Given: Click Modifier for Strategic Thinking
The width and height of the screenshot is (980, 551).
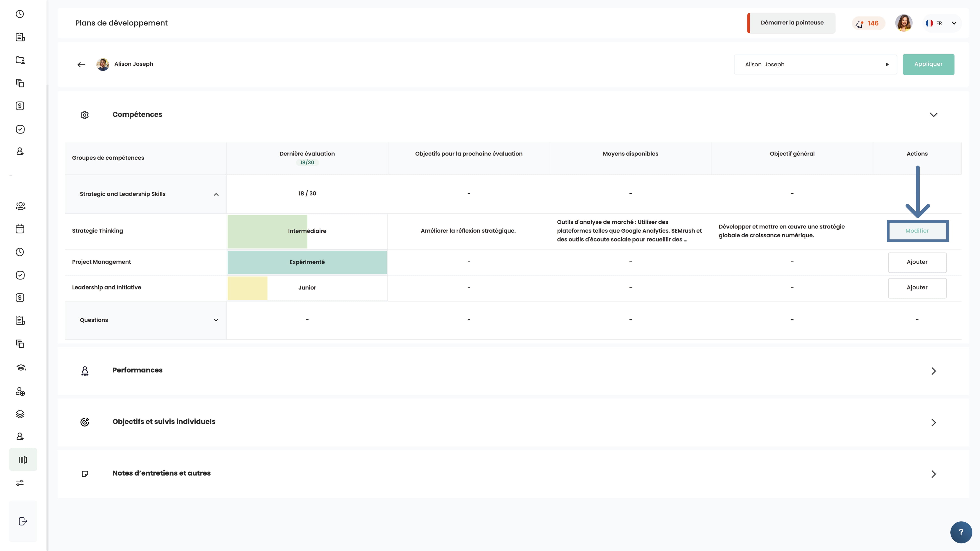Looking at the screenshot, I should [x=917, y=231].
